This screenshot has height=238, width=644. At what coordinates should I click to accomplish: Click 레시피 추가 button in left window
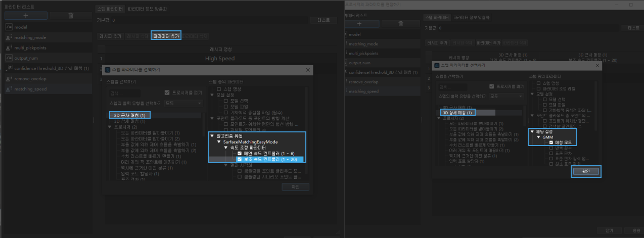111,36
